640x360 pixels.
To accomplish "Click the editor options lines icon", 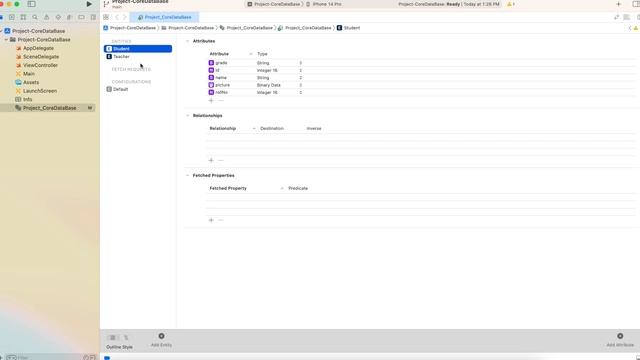I will pos(627,17).
